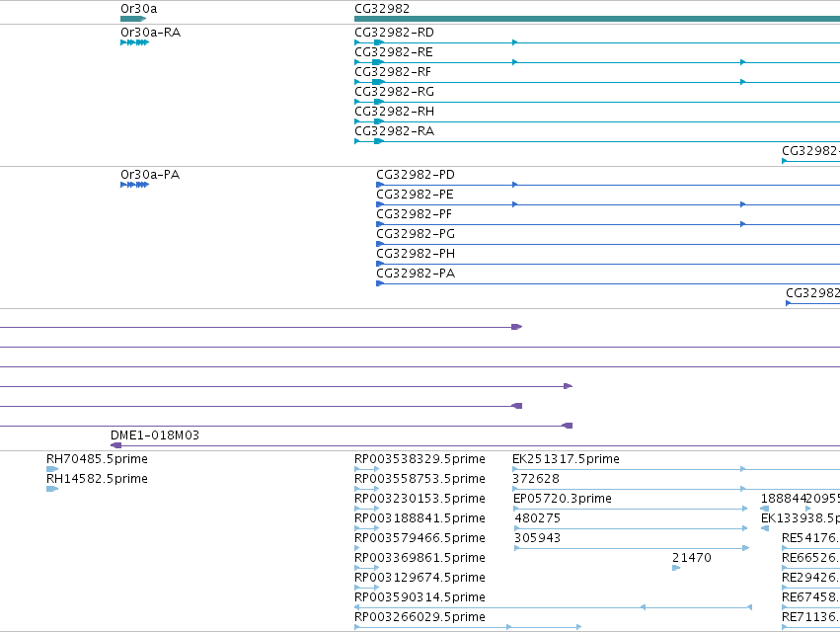Image resolution: width=840 pixels, height=632 pixels.
Task: Click the RH70485.5prime arrow glyph
Action: coord(52,469)
